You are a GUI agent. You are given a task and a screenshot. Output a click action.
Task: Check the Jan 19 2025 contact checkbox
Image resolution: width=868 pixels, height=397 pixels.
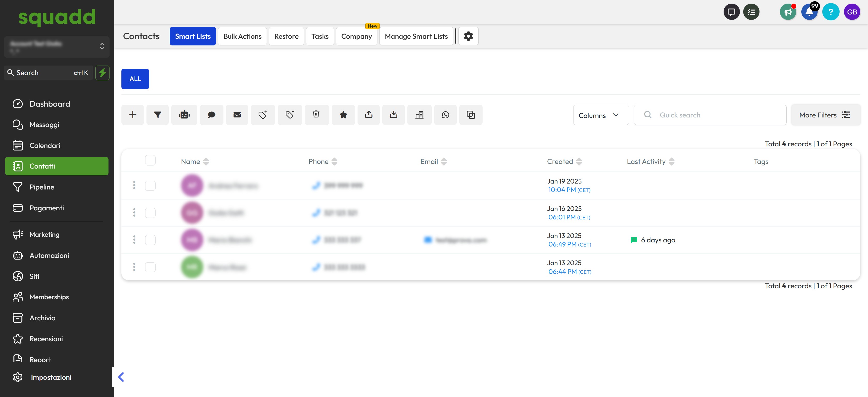pyautogui.click(x=150, y=186)
